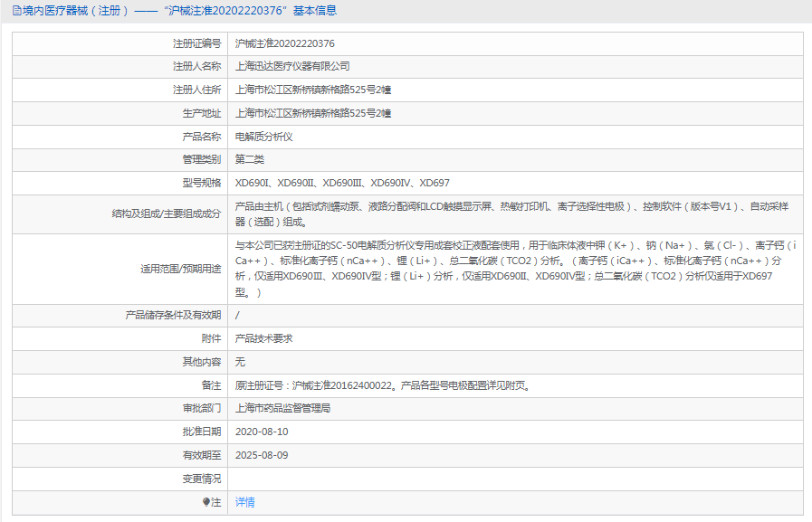Click the 注册人住所 label

tap(196, 90)
